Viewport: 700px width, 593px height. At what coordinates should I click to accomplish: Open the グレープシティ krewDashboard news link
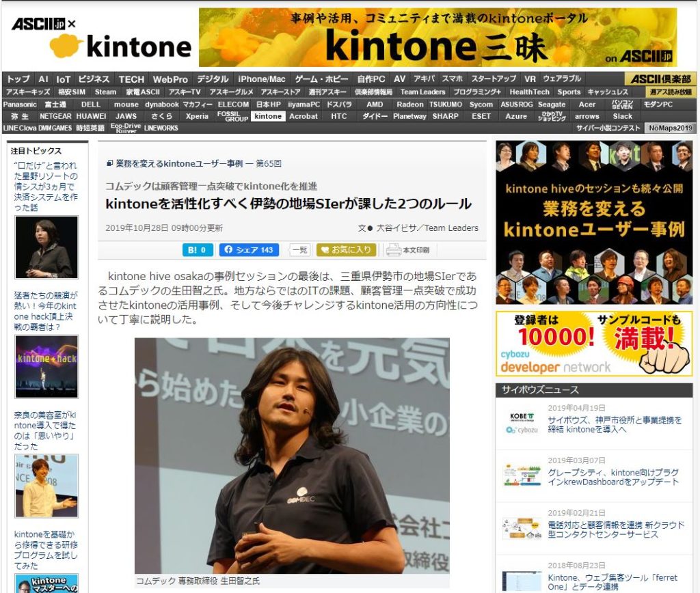tap(614, 477)
